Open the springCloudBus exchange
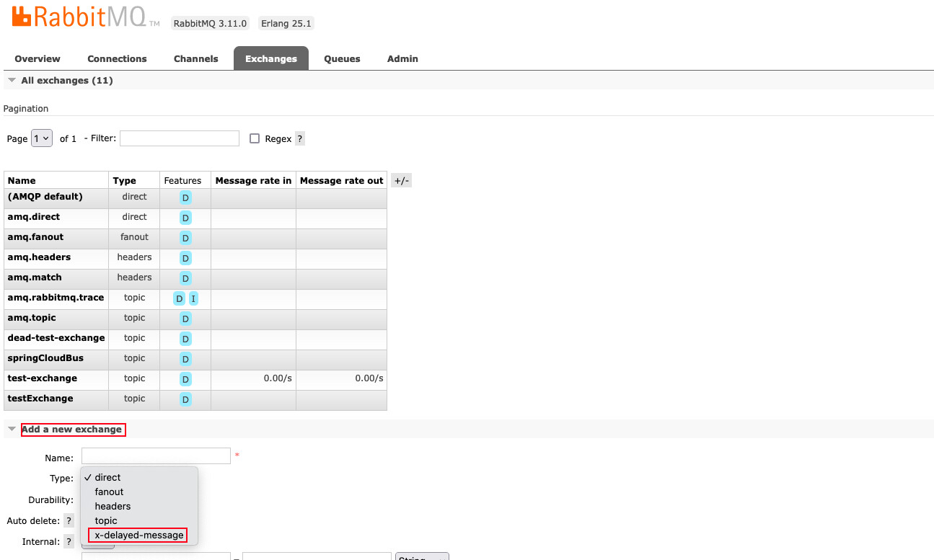Screen dimensions: 934x560 (x=45, y=358)
